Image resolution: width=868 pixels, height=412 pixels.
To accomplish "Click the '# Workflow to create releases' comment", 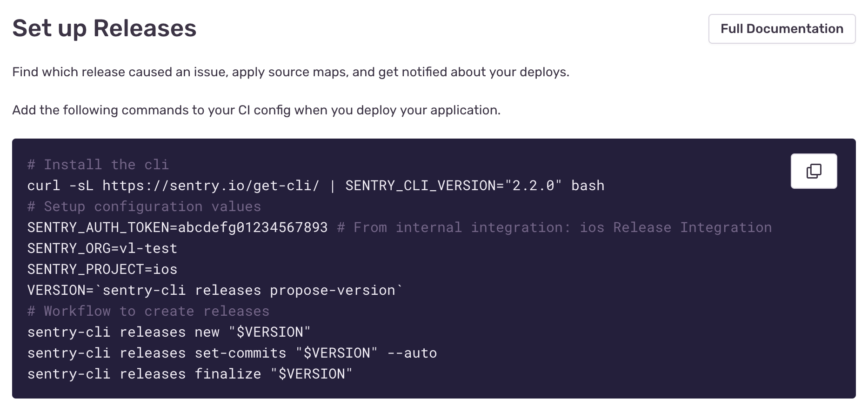I will 148,311.
